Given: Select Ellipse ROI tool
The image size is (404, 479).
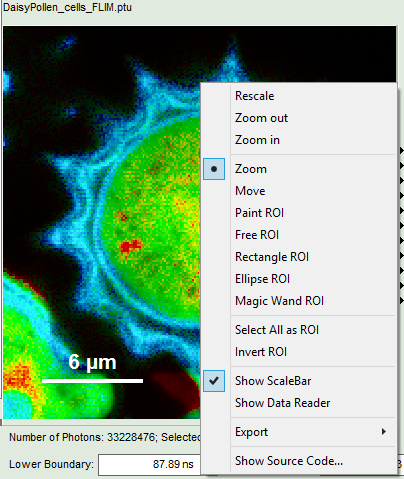Looking at the screenshot, I should tap(262, 279).
